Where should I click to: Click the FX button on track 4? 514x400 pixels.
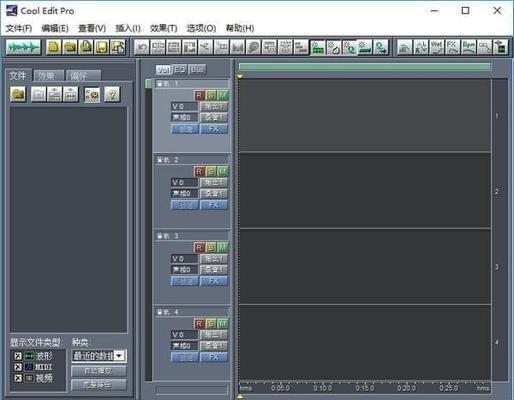click(x=214, y=357)
